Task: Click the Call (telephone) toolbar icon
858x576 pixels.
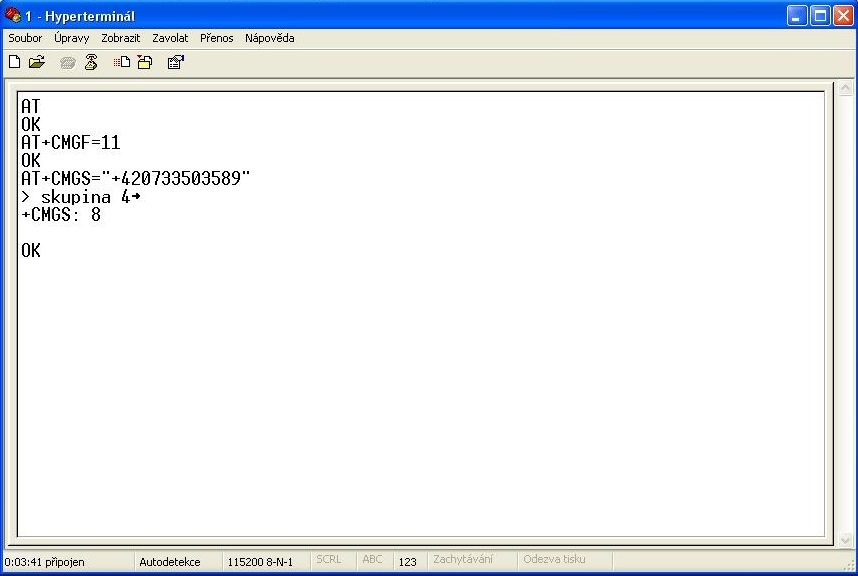Action: [68, 63]
